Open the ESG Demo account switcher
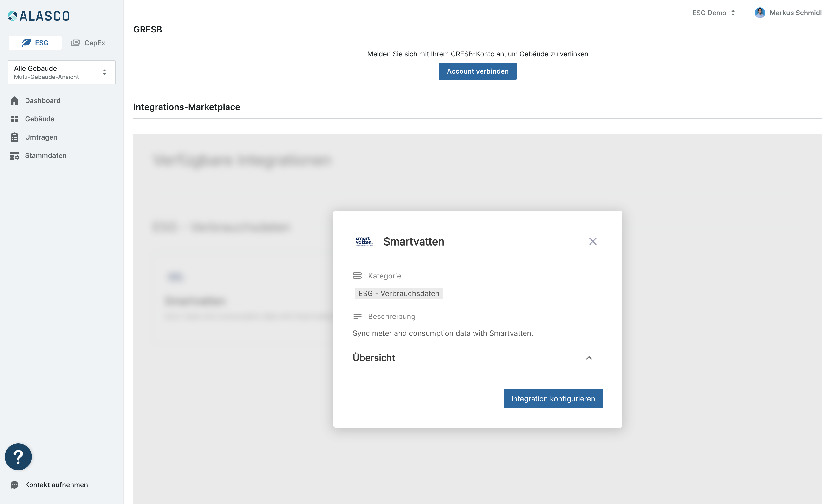The image size is (832, 504). click(x=714, y=13)
